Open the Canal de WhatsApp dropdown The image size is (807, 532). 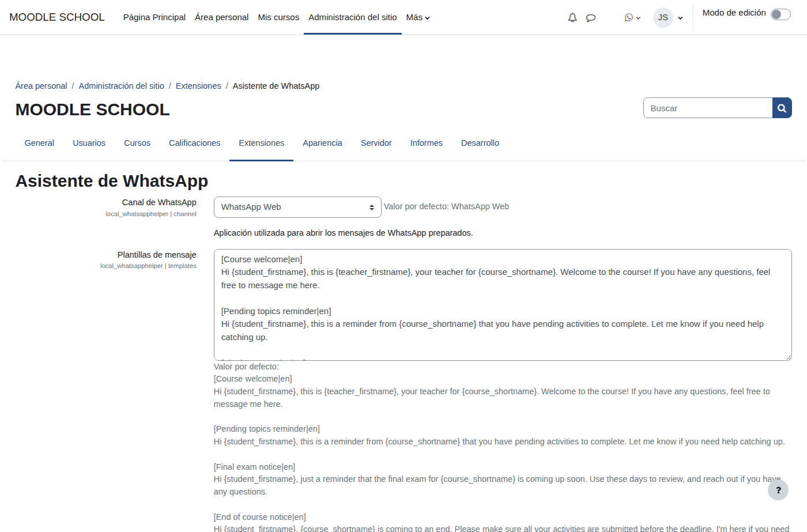tap(297, 207)
